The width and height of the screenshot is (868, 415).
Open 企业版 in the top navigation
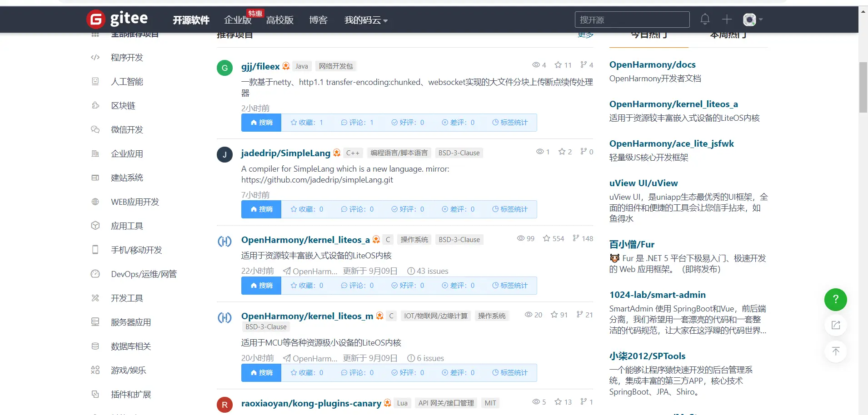pyautogui.click(x=238, y=20)
